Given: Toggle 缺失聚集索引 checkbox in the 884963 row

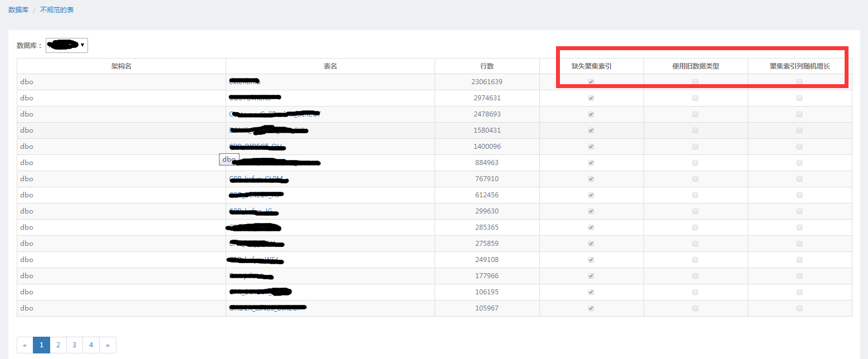Looking at the screenshot, I should [591, 163].
